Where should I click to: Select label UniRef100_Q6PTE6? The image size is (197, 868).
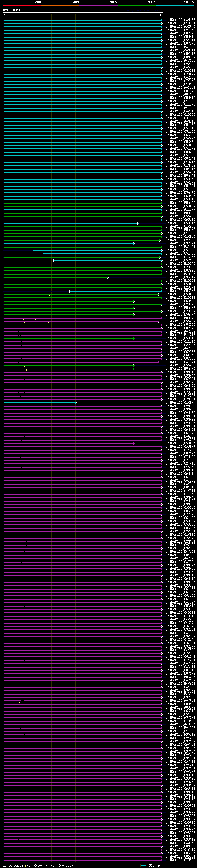pyautogui.click(x=180, y=352)
